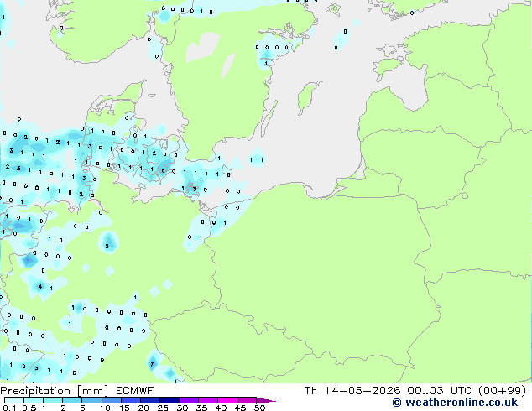Click the legend value '20'

(x=143, y=408)
